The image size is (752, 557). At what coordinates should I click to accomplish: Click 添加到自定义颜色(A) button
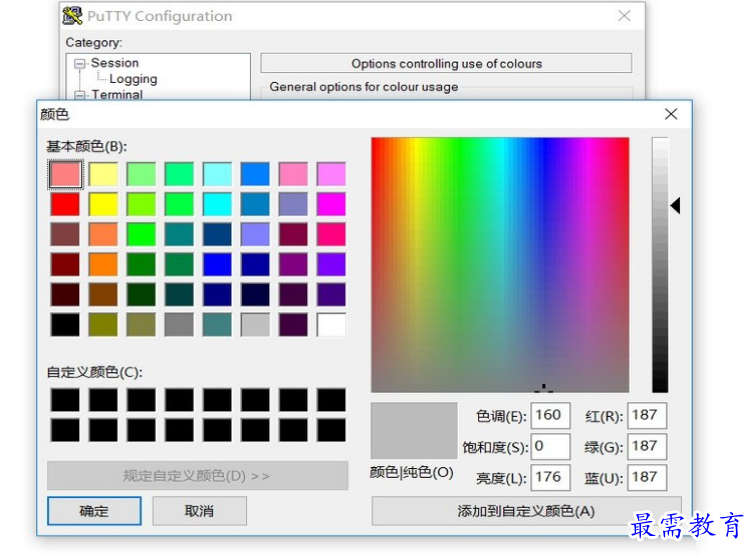[526, 511]
